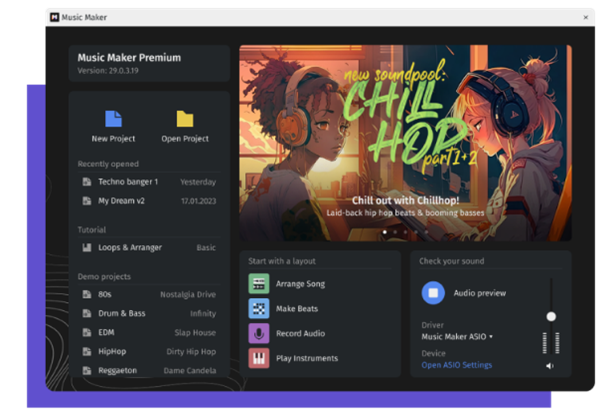Click the Open Project folder icon
614x410 pixels.
[x=185, y=119]
